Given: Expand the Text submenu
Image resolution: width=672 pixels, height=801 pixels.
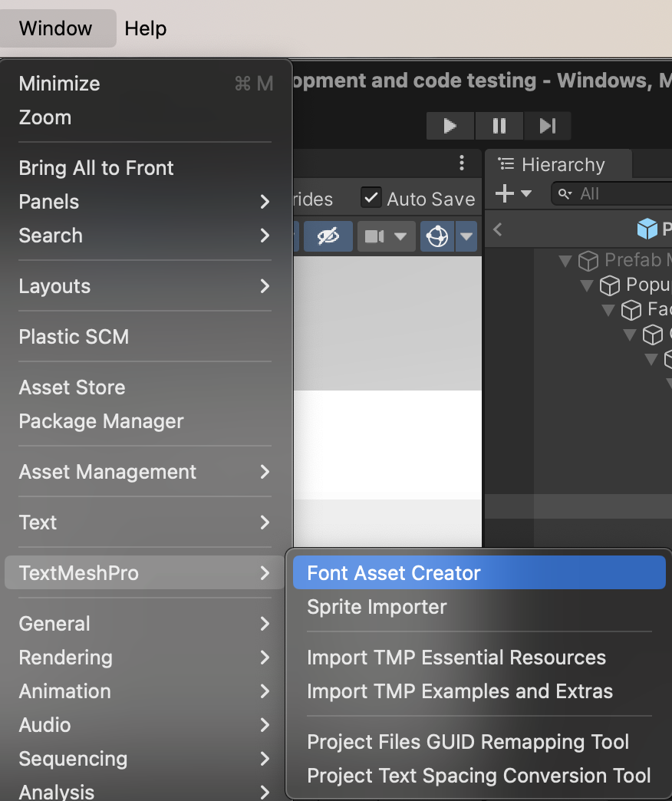Looking at the screenshot, I should (146, 522).
